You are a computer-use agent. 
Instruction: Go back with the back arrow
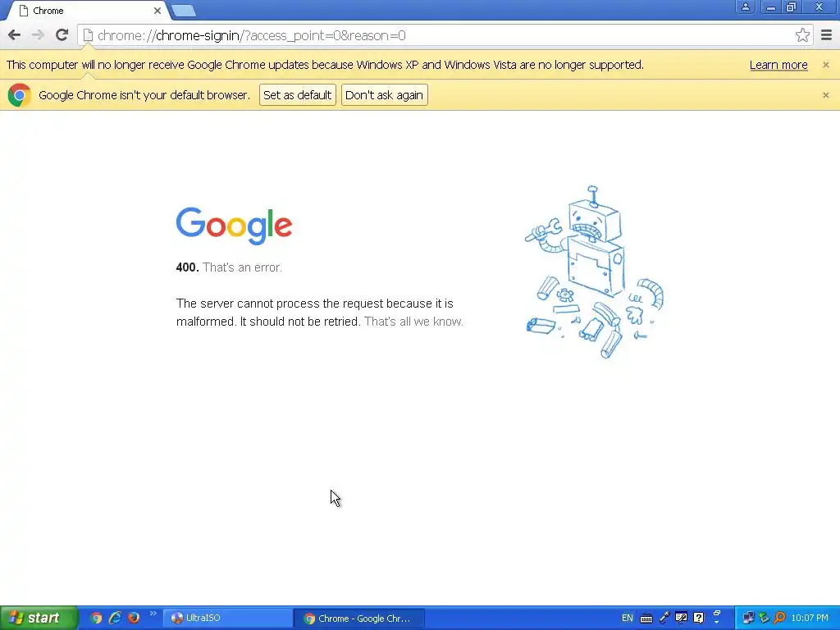pos(15,35)
